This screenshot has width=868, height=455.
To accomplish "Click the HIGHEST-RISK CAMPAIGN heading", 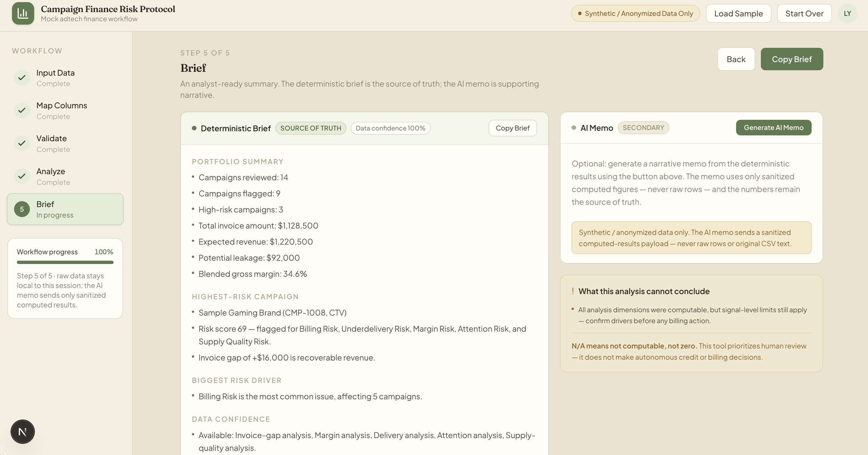I will pos(245,297).
